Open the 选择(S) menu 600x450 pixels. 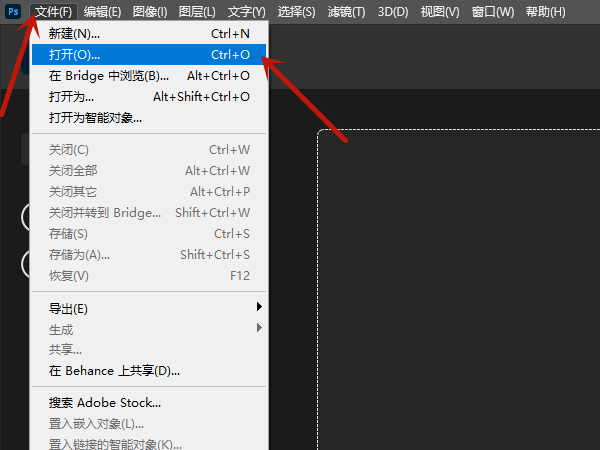(x=297, y=12)
